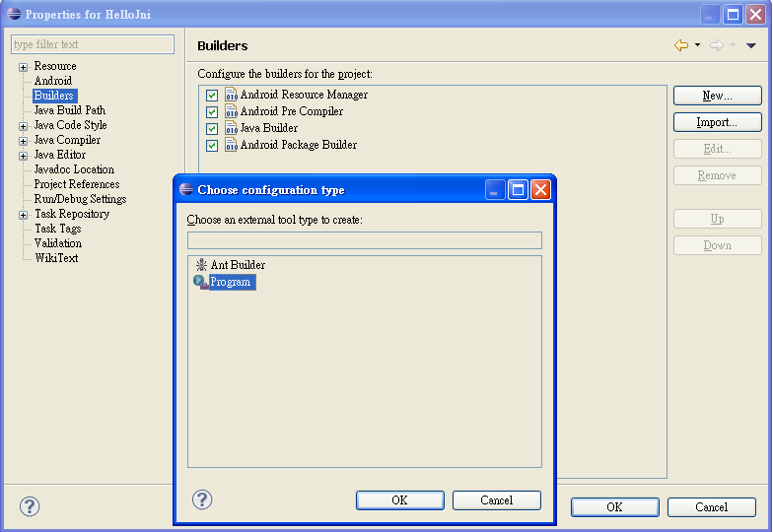Click the Android Resource Manager builder icon
Screen dimensions: 773x532
231,95
